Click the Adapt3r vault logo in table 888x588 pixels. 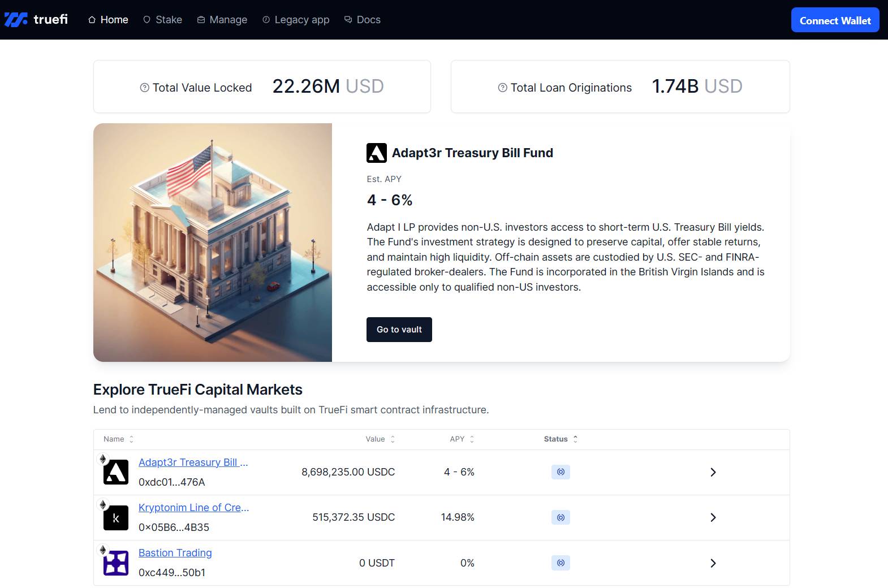tap(116, 472)
